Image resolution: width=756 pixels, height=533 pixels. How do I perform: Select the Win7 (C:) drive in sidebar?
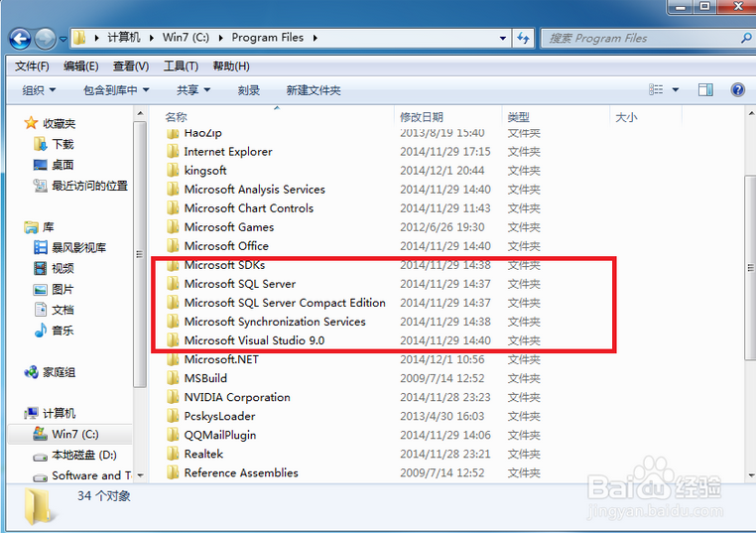click(x=74, y=434)
